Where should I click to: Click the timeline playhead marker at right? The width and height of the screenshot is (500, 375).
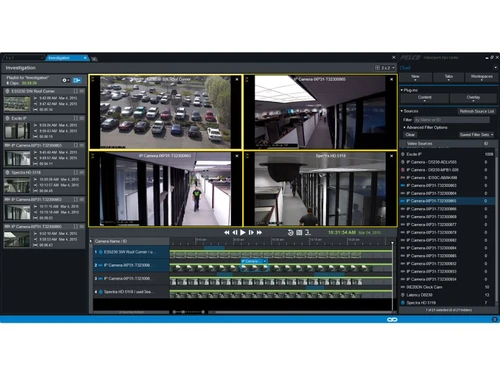click(x=392, y=243)
